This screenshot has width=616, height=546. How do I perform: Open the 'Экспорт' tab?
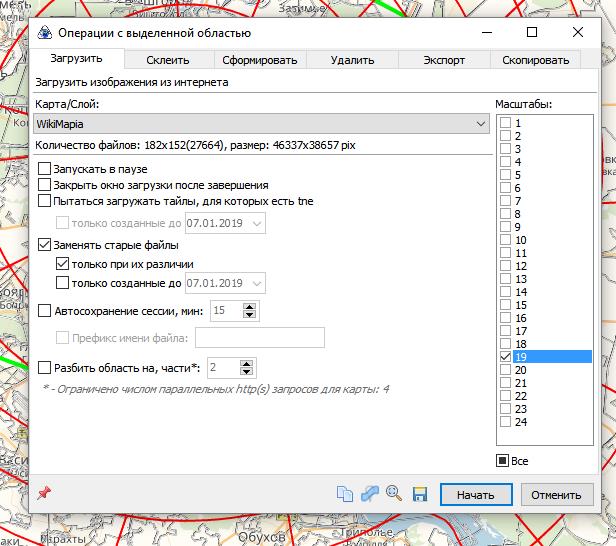pyautogui.click(x=444, y=60)
